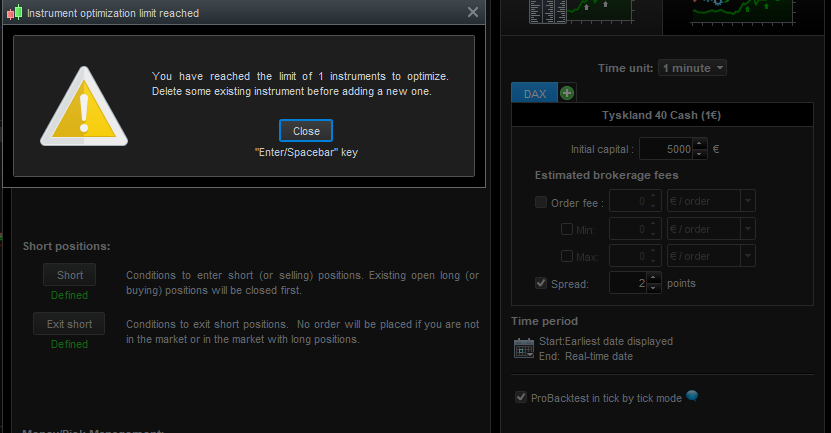Enable the Order fee checkbox

541,202
